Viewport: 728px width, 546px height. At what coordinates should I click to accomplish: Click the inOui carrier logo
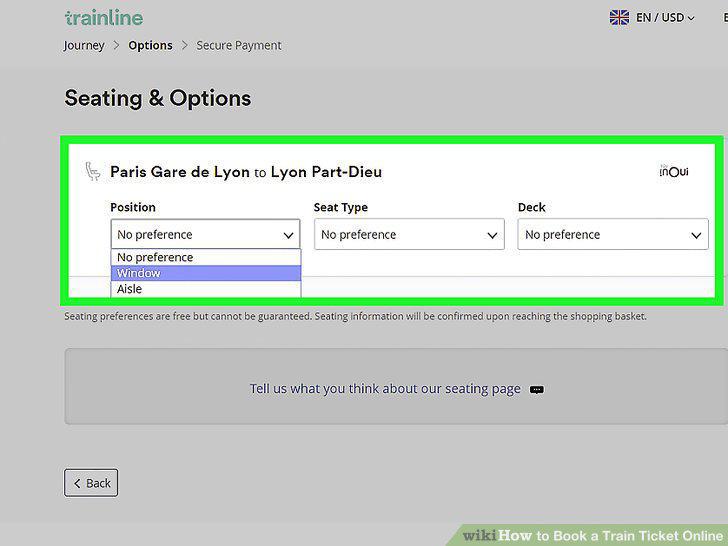coord(674,171)
